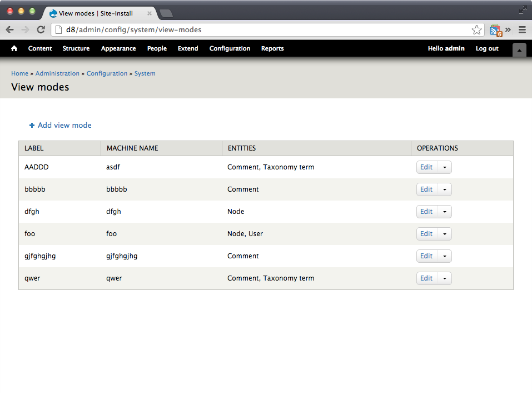Screen dimensions: 532x395
Task: Open the Appearance admin menu
Action: 118,48
